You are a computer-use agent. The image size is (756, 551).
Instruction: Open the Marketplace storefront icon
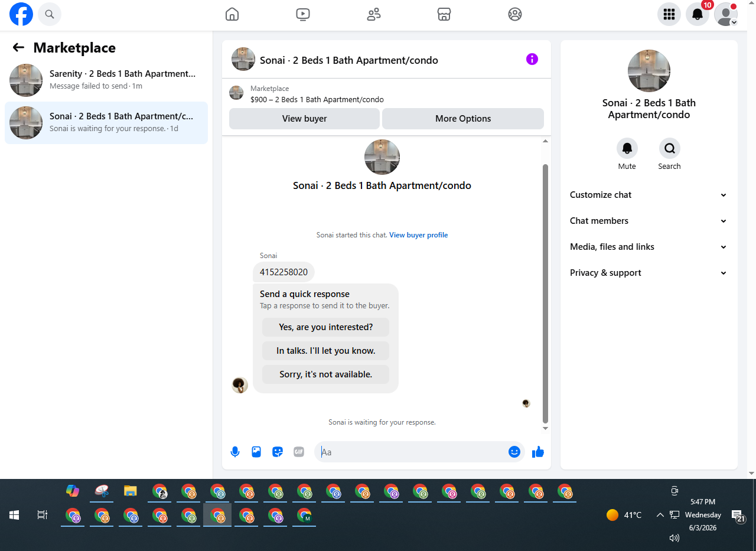[444, 14]
